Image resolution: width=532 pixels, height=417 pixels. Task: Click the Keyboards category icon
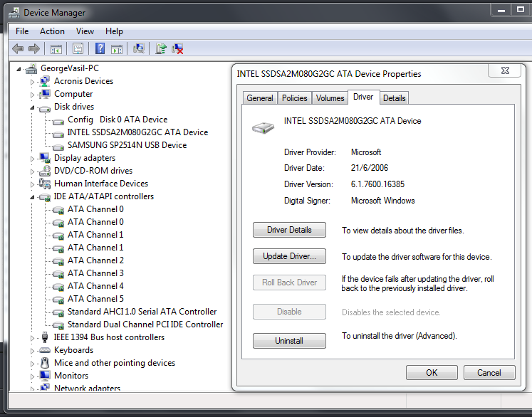[x=45, y=350]
